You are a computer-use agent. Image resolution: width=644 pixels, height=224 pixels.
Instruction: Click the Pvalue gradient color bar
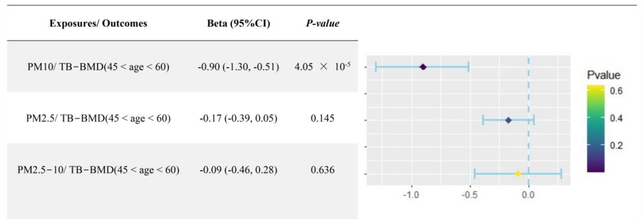[x=596, y=129]
